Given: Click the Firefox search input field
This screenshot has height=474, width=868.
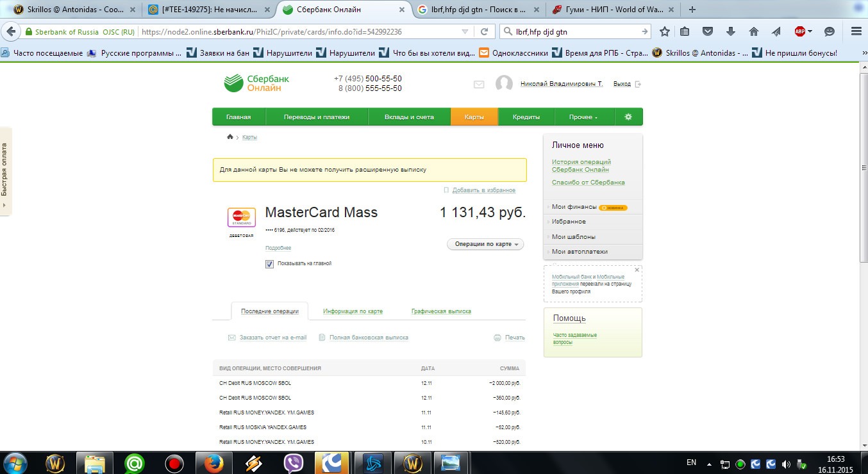Looking at the screenshot, I should click(574, 31).
